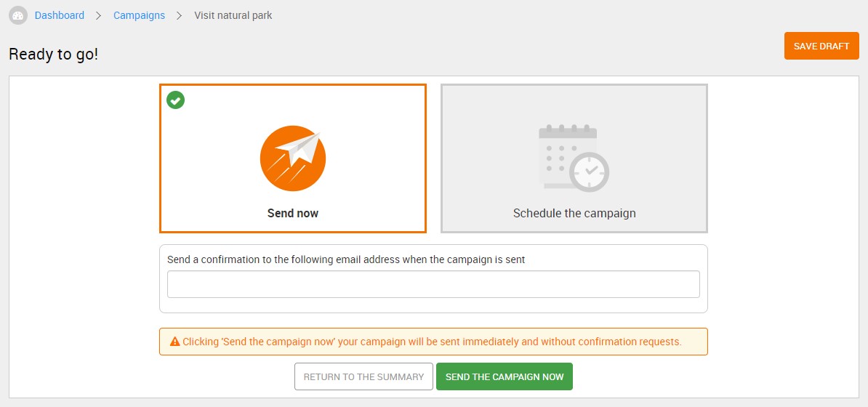
Task: Click the orange warning triangle icon
Action: 175,342
